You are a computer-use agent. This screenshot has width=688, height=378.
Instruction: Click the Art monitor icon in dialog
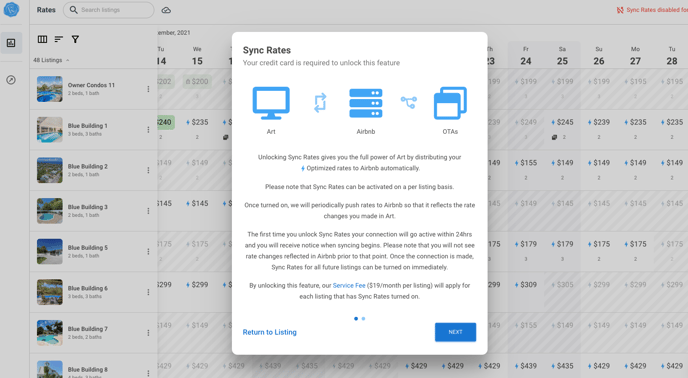click(x=271, y=103)
